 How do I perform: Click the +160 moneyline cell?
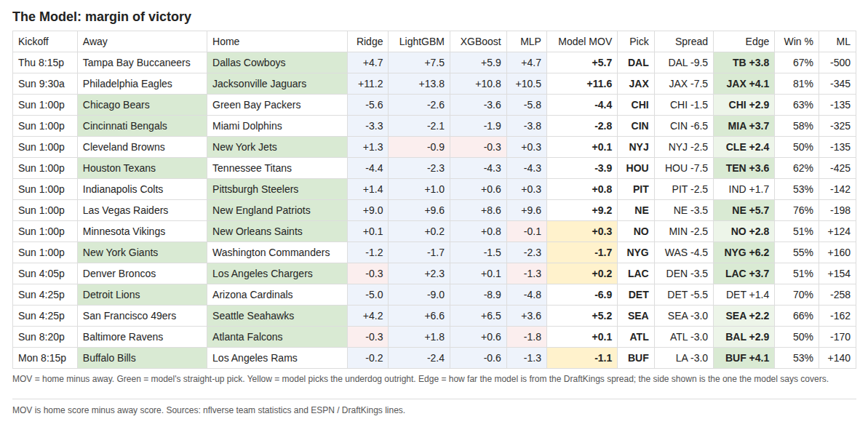pyautogui.click(x=837, y=252)
